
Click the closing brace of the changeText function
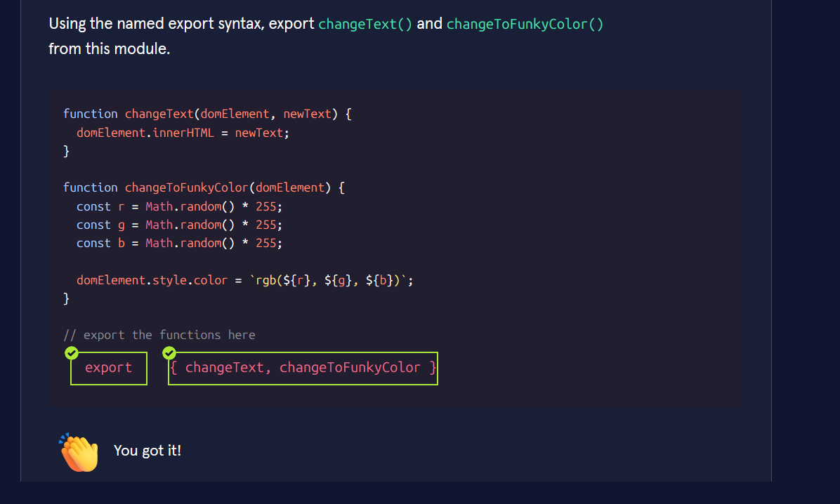[x=67, y=151]
